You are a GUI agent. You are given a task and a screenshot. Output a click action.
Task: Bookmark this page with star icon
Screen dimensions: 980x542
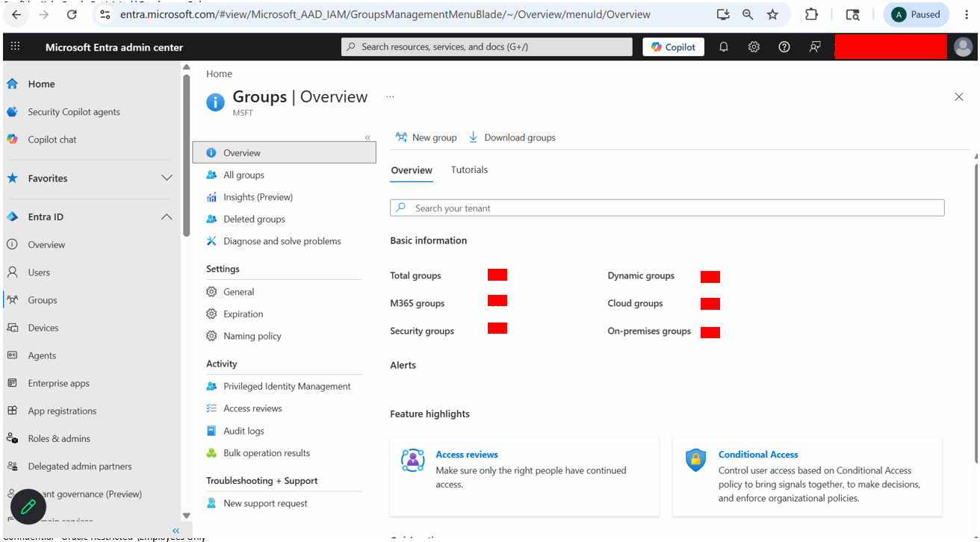772,14
